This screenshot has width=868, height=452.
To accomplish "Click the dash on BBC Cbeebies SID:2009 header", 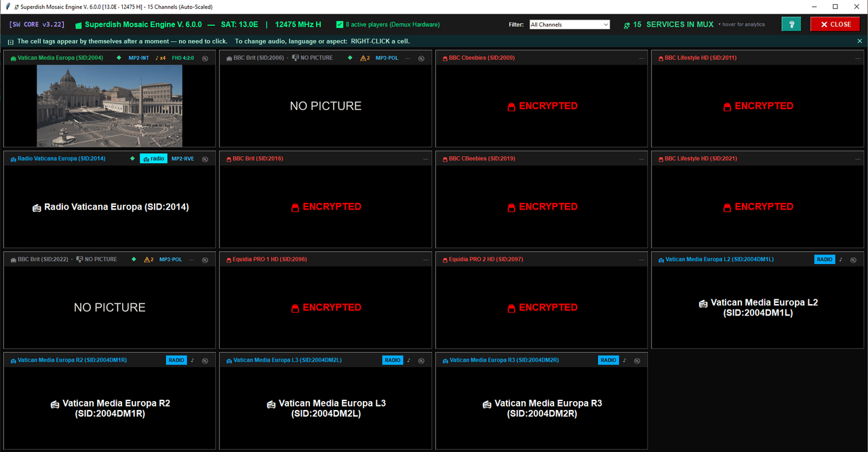I will 642,58.
